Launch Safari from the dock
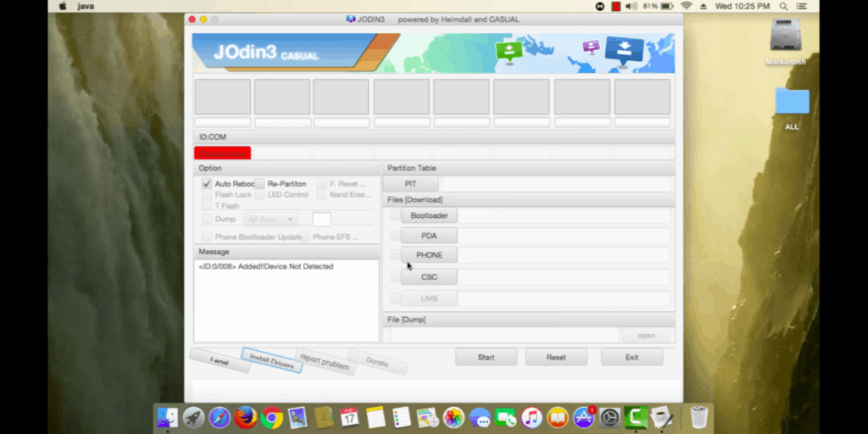Image resolution: width=868 pixels, height=434 pixels. pos(220,417)
